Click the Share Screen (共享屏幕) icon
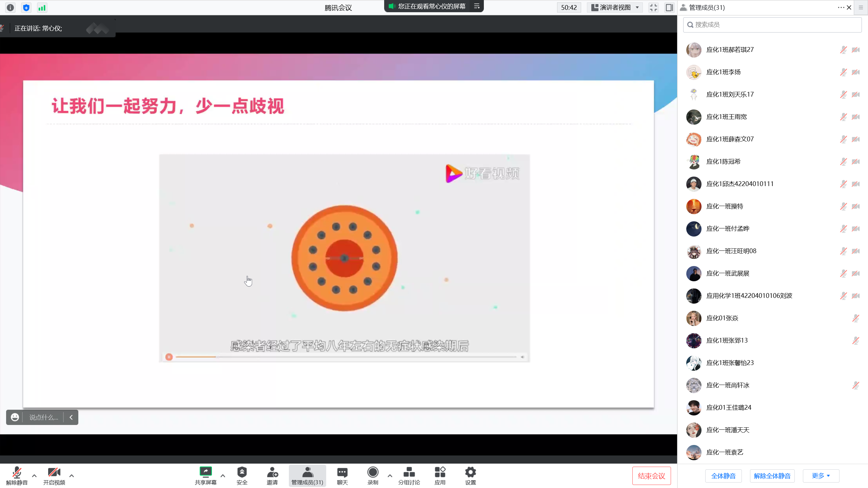The image size is (868, 488). [205, 472]
